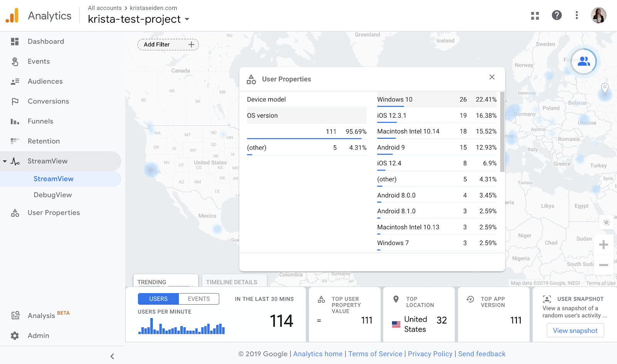The image size is (617, 364).
Task: Click the User Snapshot icon
Action: click(547, 299)
